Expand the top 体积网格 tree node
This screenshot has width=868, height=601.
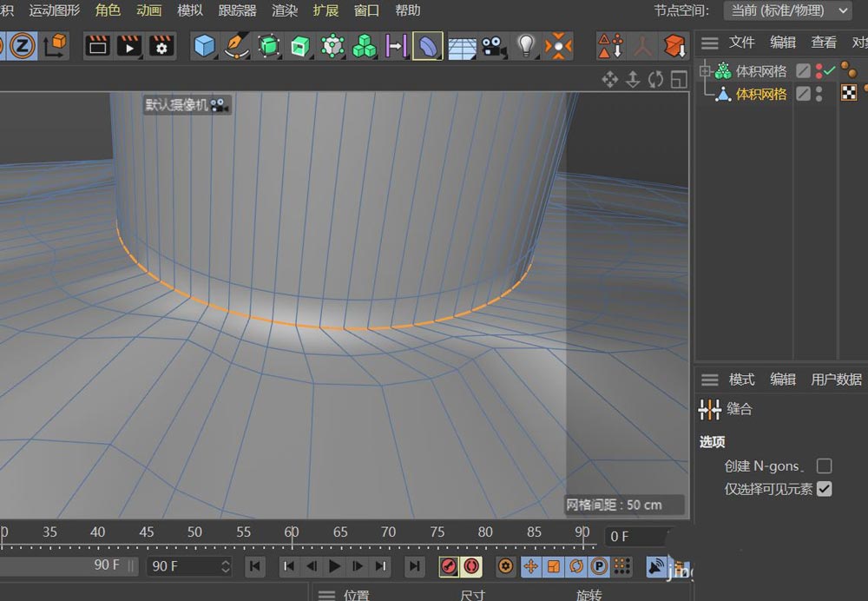705,70
